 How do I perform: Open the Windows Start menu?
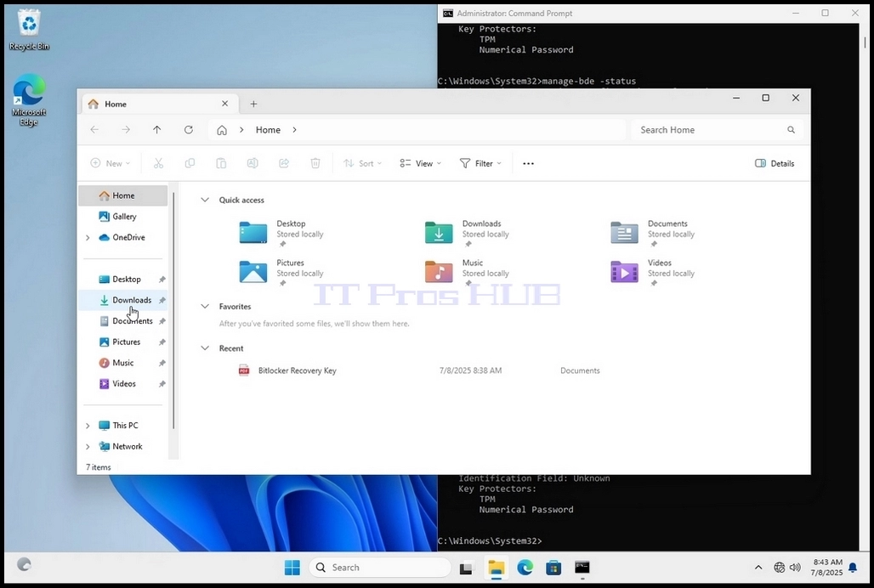tap(292, 568)
